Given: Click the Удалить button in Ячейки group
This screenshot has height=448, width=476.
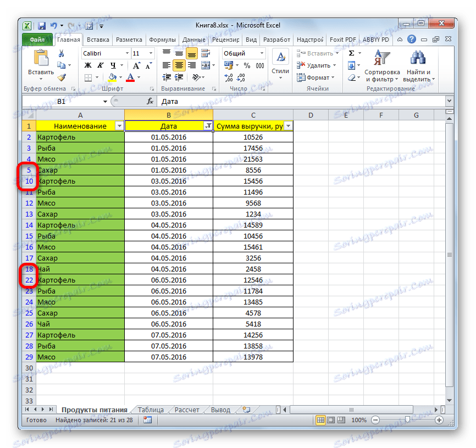Looking at the screenshot, I should [x=317, y=65].
